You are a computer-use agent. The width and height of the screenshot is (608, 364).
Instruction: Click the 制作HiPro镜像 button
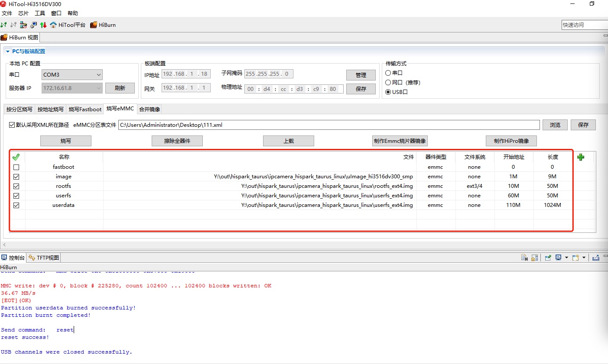[511, 141]
